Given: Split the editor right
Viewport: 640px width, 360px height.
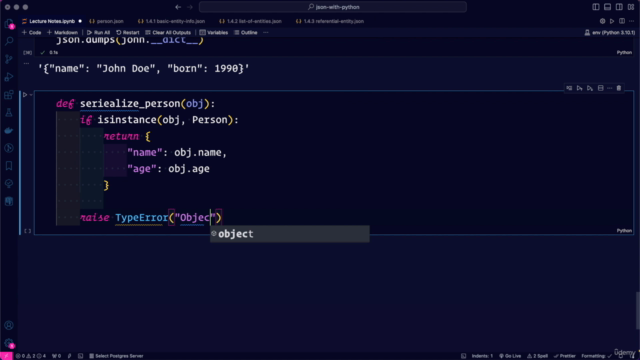Looking at the screenshot, I should click(622, 21).
